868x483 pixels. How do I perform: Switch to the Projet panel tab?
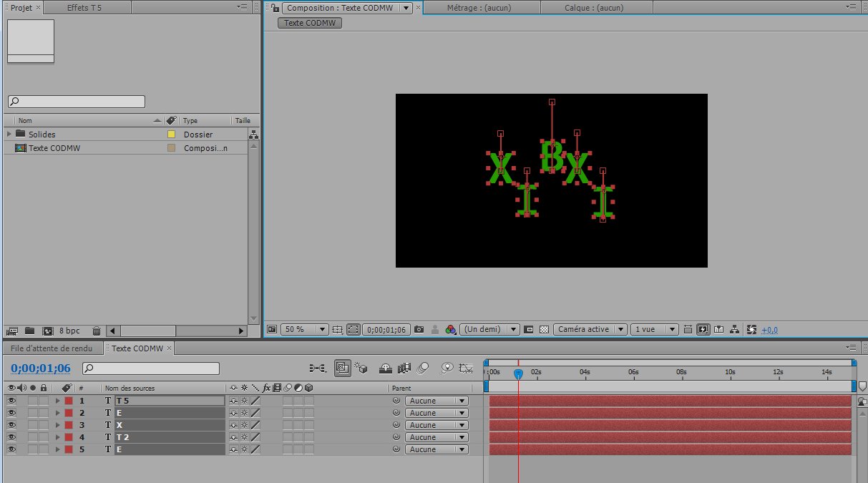click(x=21, y=7)
